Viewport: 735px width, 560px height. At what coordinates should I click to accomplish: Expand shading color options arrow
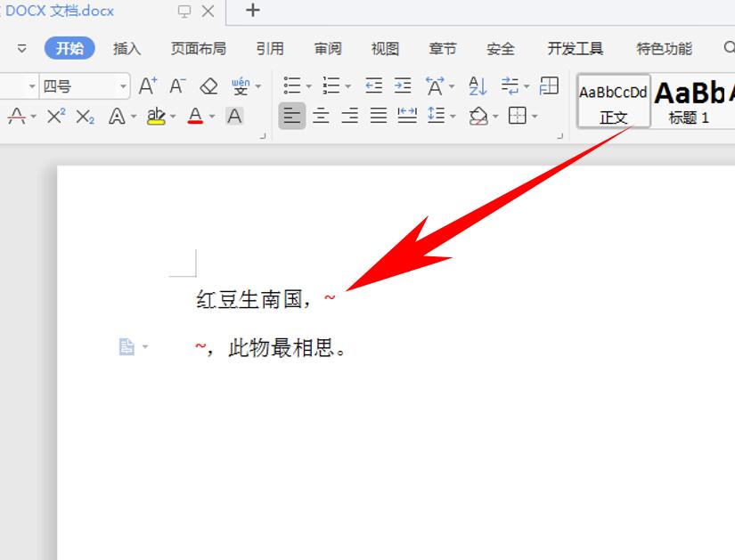click(x=495, y=117)
